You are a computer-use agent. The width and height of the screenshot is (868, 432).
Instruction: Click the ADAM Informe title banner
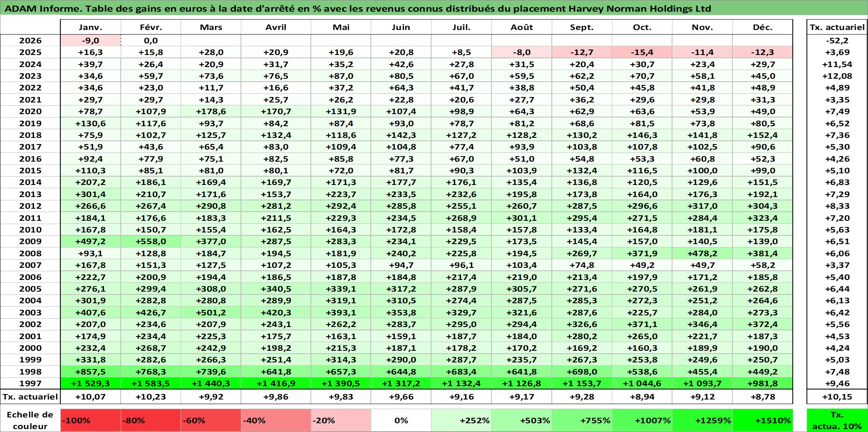coord(434,8)
